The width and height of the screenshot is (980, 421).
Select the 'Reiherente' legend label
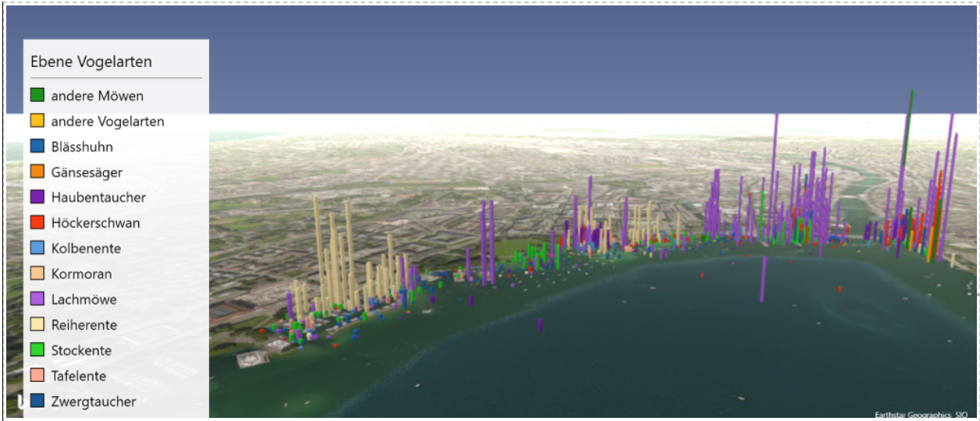click(x=84, y=325)
